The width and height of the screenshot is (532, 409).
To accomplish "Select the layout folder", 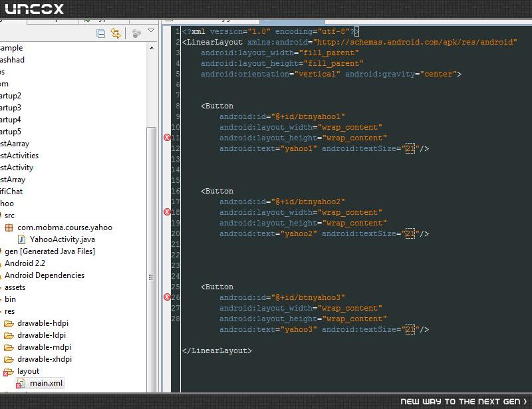I will coord(28,371).
